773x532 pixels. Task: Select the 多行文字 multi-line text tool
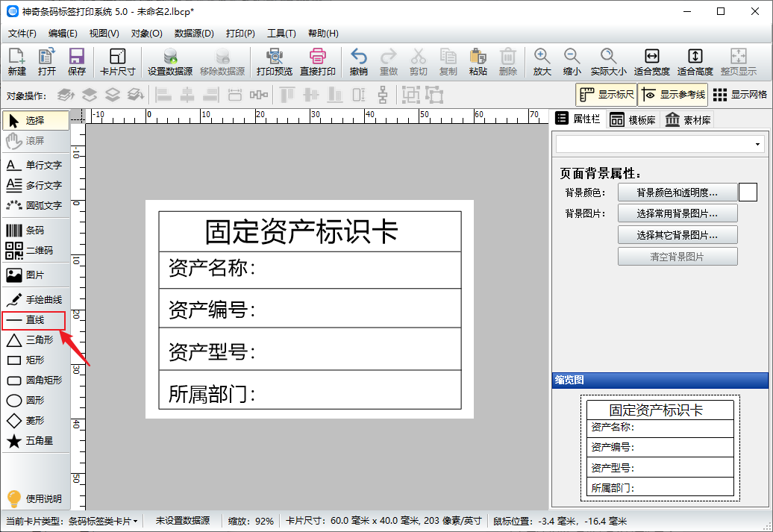[35, 185]
